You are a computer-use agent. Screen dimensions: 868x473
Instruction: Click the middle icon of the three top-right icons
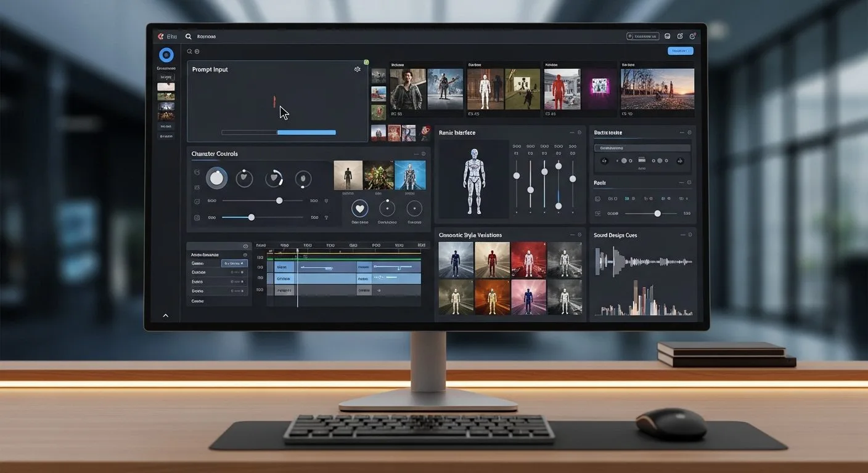(680, 36)
